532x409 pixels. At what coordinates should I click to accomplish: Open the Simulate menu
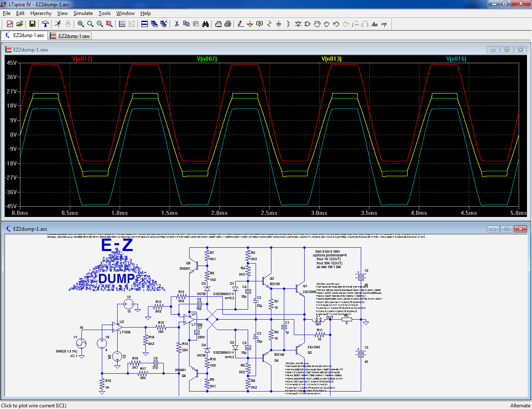point(83,13)
